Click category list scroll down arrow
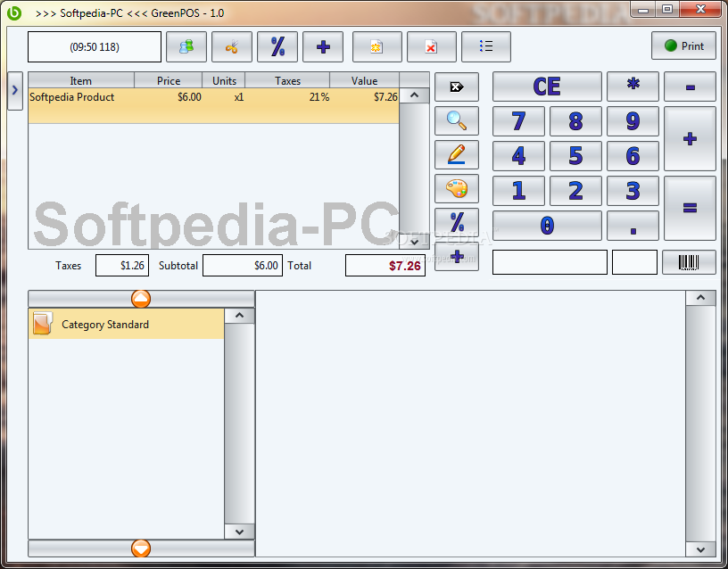Viewport: 728px width, 569px height. (240, 532)
